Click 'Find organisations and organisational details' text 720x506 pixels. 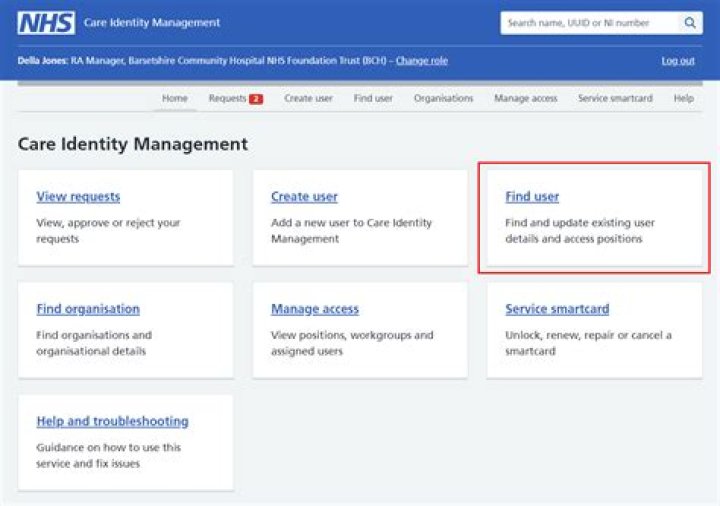tap(94, 343)
